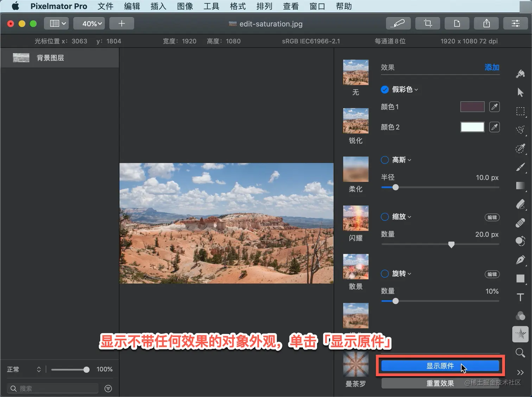Select the Arrange arrow tool
The height and width of the screenshot is (397, 532).
tap(520, 92)
